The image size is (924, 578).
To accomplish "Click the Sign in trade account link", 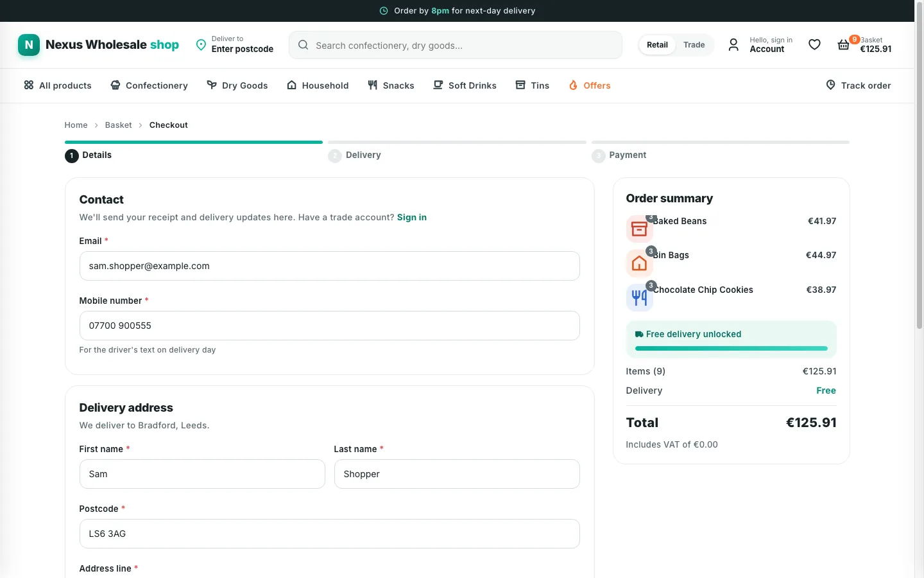I will (x=412, y=217).
